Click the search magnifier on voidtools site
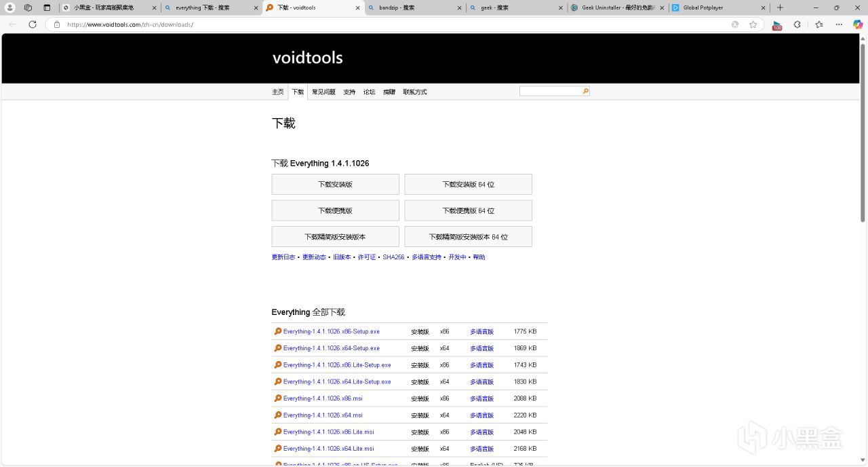The height and width of the screenshot is (467, 868). (586, 91)
